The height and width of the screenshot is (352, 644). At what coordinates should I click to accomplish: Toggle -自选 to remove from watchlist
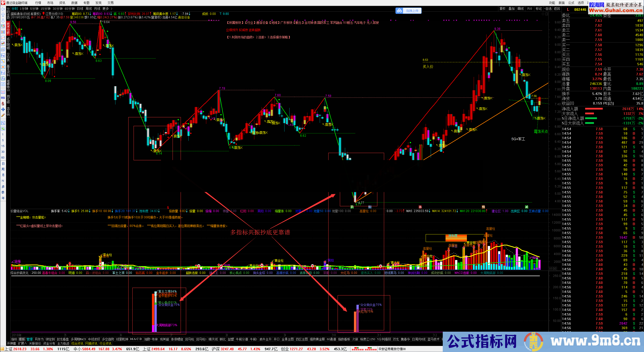click(x=548, y=9)
